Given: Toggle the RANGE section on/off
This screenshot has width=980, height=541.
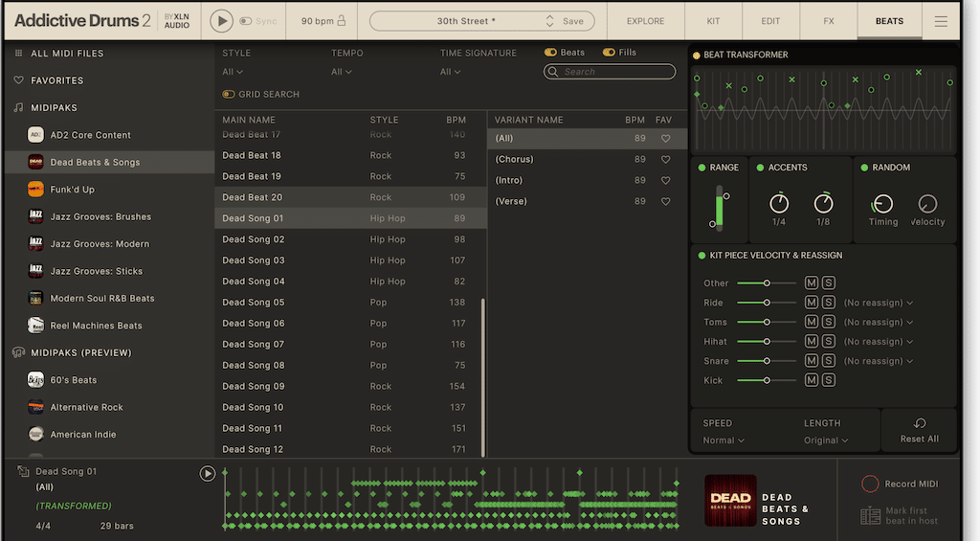Looking at the screenshot, I should 702,168.
